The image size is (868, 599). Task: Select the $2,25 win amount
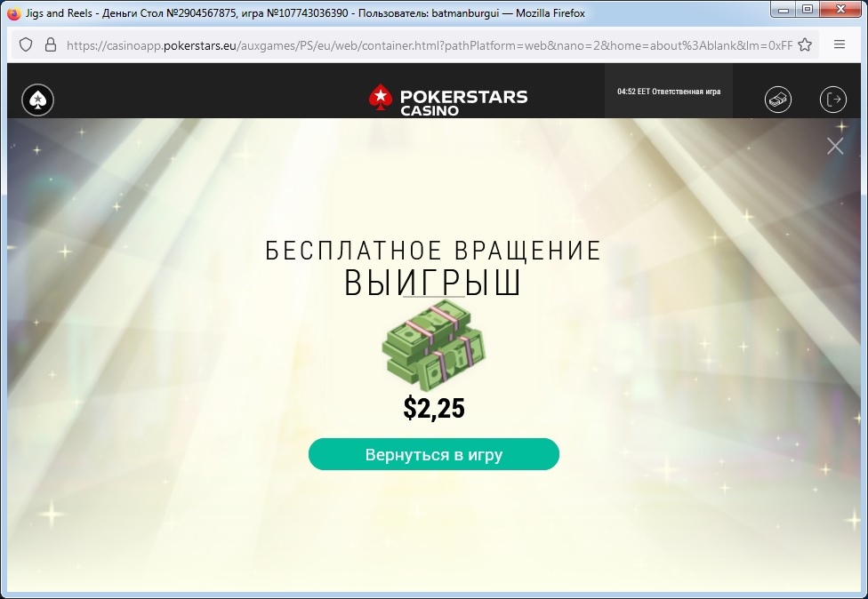click(434, 408)
